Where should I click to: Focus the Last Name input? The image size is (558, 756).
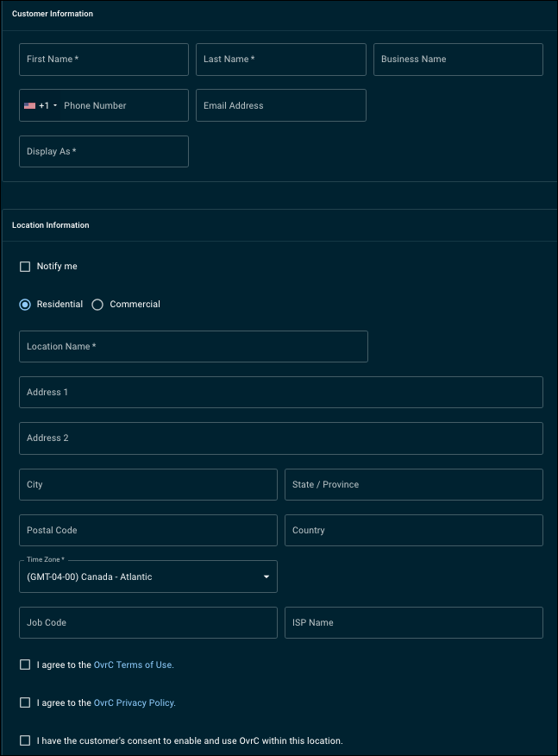[x=280, y=60]
